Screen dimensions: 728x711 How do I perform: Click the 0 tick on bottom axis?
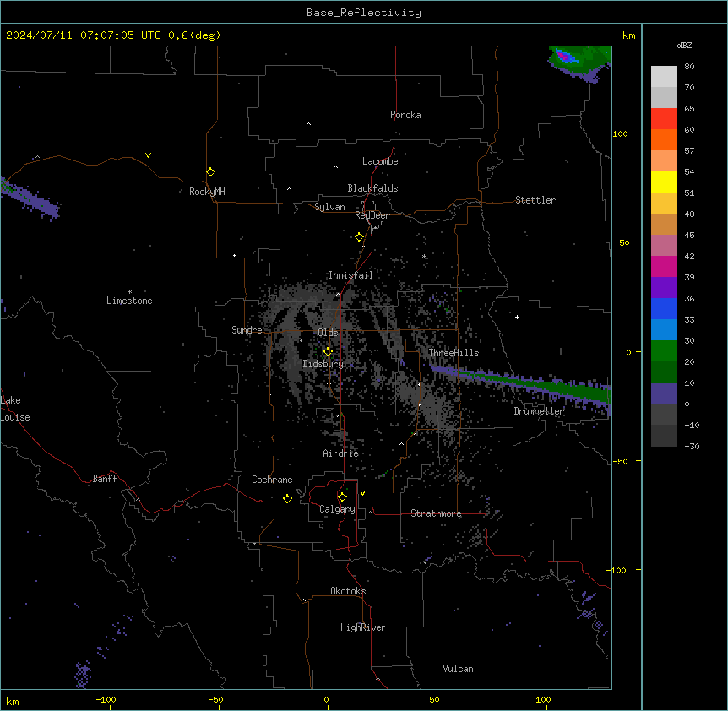[x=326, y=699]
